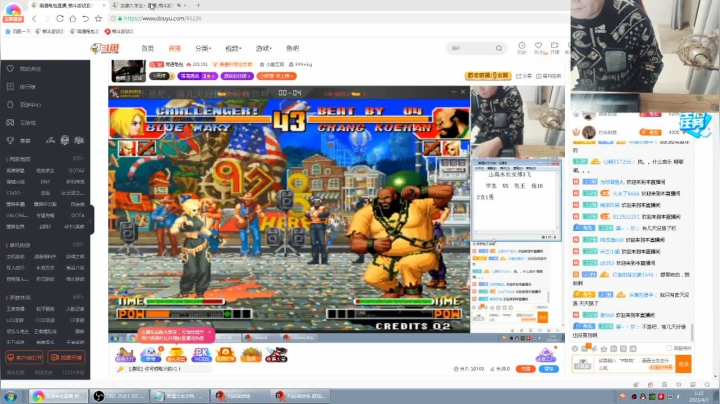Image resolution: width=720 pixels, height=404 pixels.
Task: Click the orange recharge button below player
Action: pyautogui.click(x=526, y=369)
